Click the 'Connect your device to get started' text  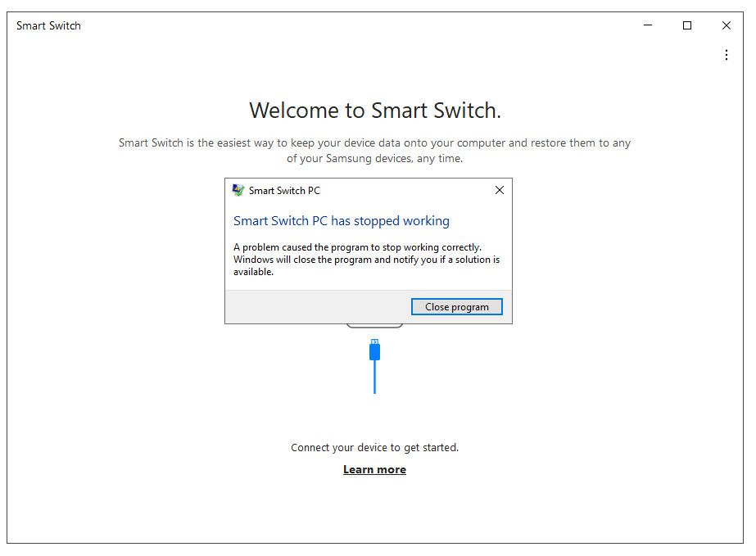click(x=374, y=447)
